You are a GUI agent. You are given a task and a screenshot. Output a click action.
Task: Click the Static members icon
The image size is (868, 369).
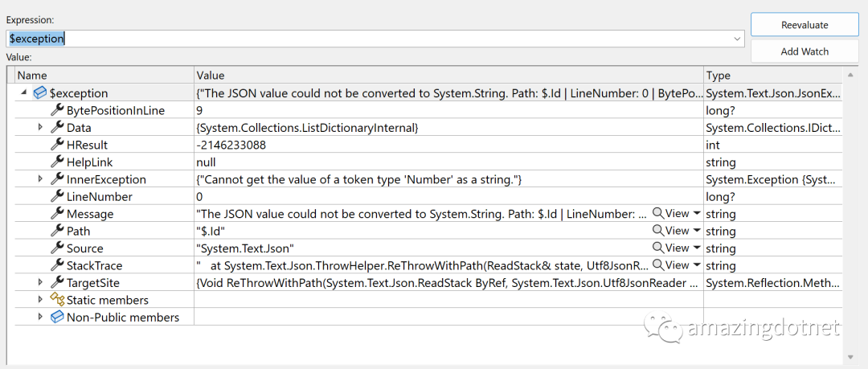57,300
